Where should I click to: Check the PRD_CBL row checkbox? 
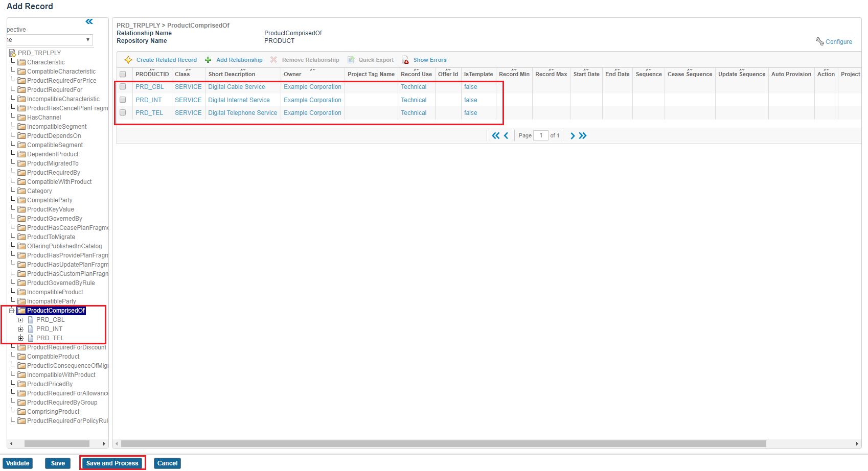click(123, 87)
